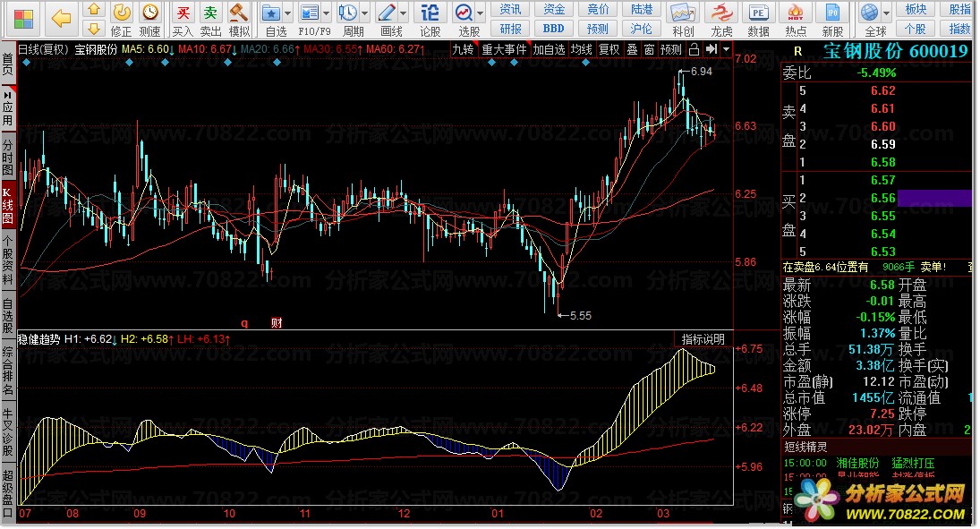This screenshot has width=980, height=529.
Task: Open the 热点 hot flame icon
Action: pyautogui.click(x=796, y=13)
